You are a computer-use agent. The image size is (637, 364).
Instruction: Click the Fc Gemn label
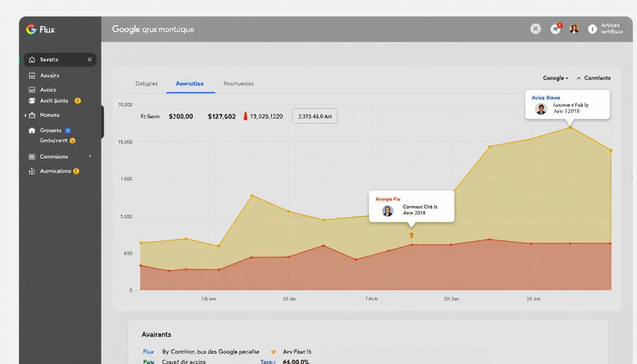pyautogui.click(x=150, y=116)
